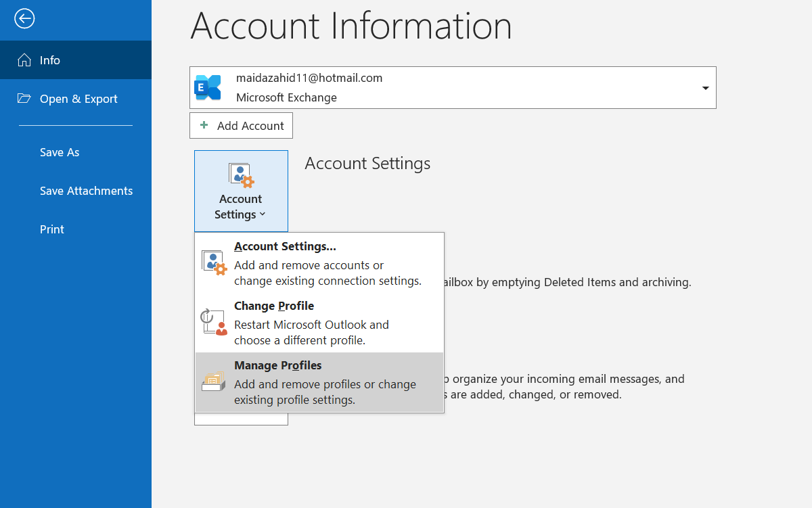Click the Info home icon
Viewport: 812px width, 508px height.
point(24,60)
